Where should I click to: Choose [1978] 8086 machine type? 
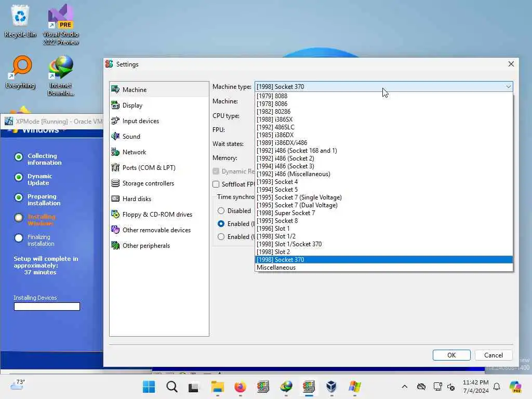pyautogui.click(x=384, y=104)
